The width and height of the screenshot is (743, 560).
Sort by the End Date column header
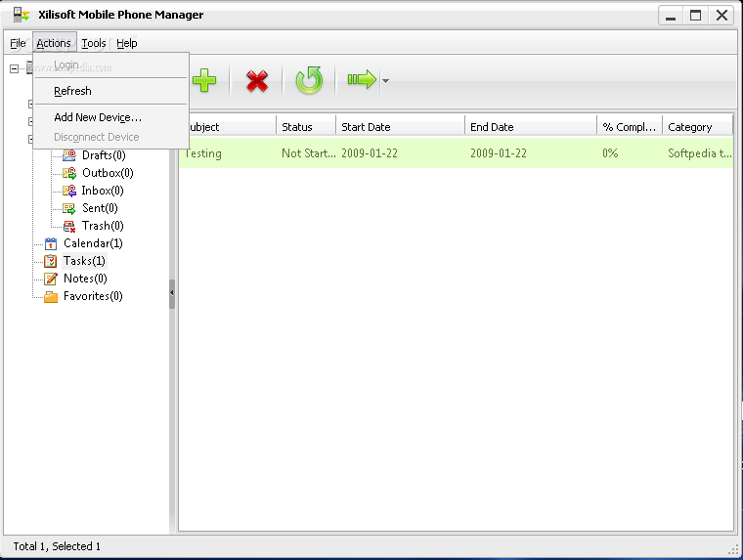(531, 127)
